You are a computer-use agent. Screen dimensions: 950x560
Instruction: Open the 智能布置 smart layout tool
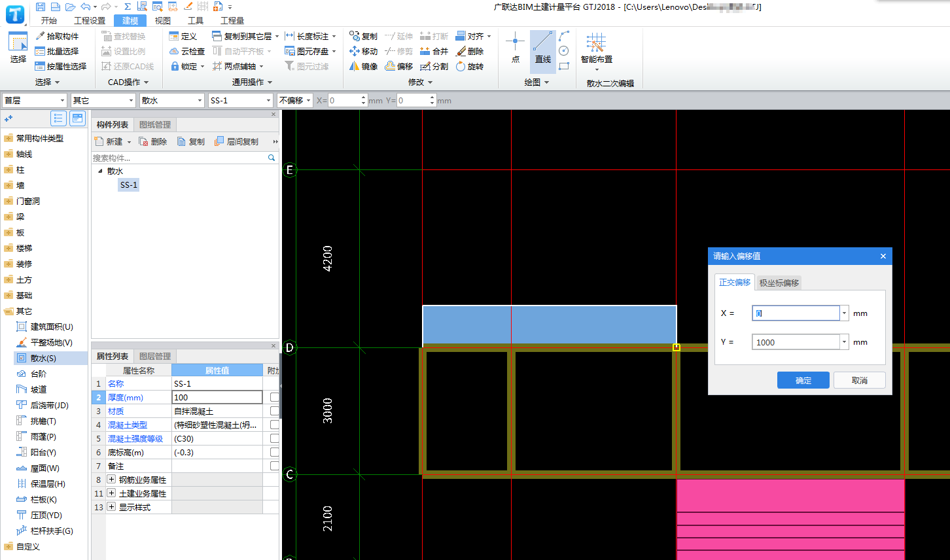pyautogui.click(x=597, y=52)
